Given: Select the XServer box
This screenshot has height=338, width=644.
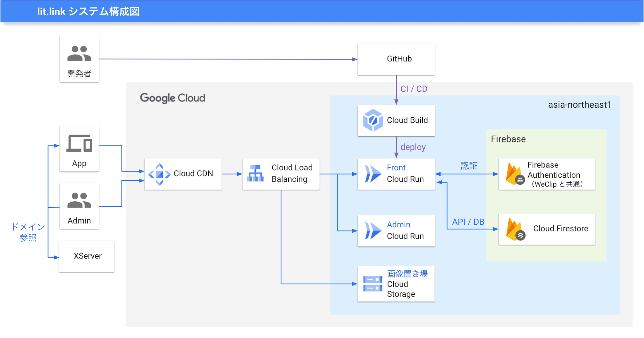Looking at the screenshot, I should 87,256.
